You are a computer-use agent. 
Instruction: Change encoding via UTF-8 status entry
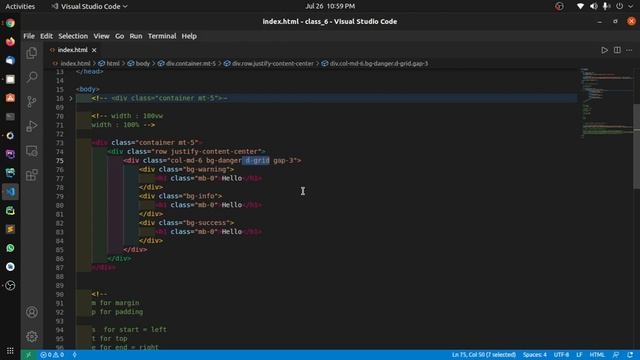tap(561, 355)
